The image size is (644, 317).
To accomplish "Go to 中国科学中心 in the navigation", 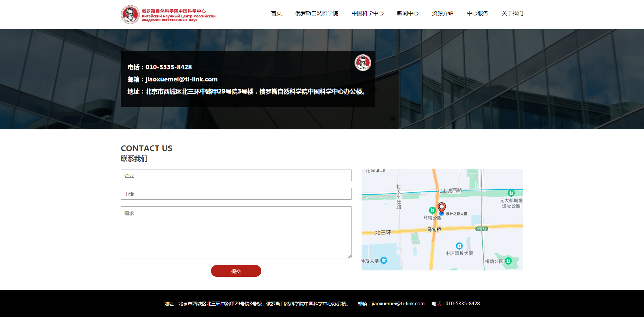I will point(367,13).
